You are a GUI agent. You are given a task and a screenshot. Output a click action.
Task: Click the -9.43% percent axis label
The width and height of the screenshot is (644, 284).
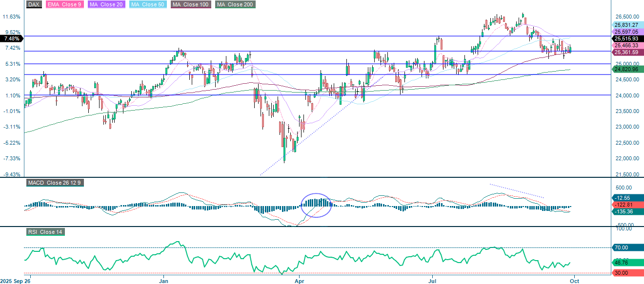pos(11,174)
